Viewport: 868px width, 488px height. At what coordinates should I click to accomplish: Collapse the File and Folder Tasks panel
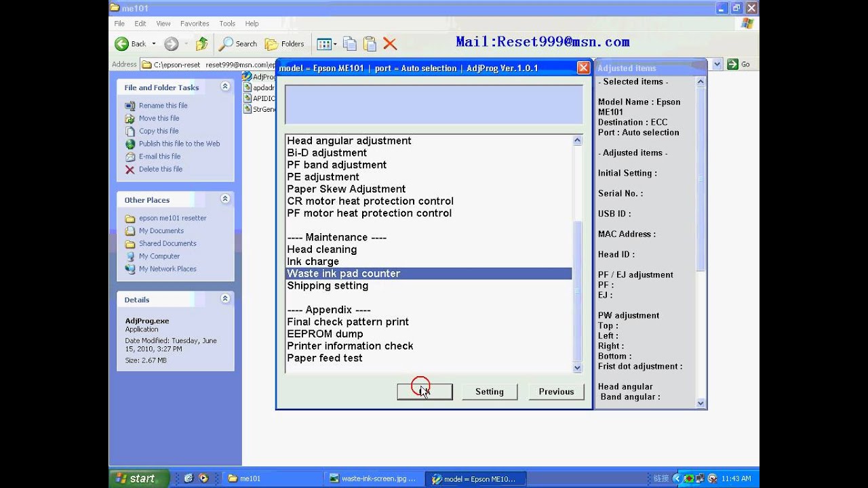coord(225,87)
